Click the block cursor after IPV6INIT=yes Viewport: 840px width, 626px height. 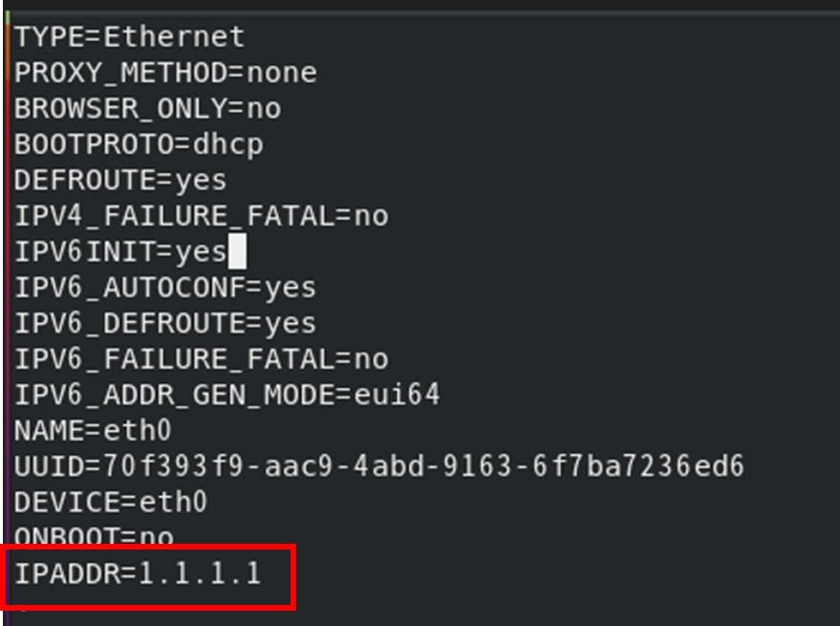pyautogui.click(x=237, y=252)
